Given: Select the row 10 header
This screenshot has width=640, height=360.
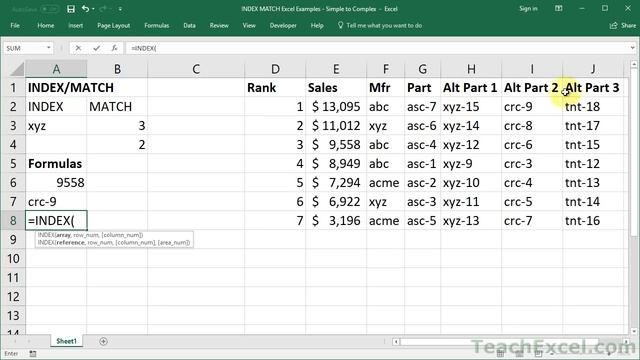Looking at the screenshot, I should tap(13, 259).
